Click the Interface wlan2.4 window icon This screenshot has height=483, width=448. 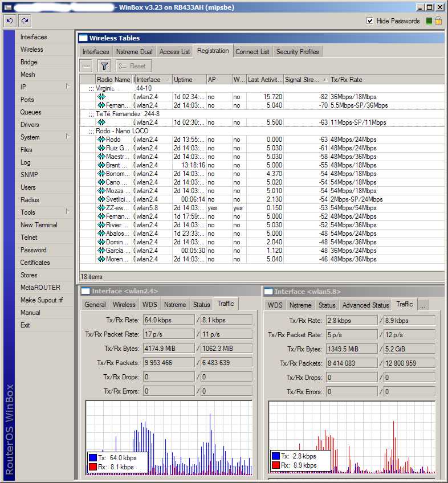pos(85,291)
